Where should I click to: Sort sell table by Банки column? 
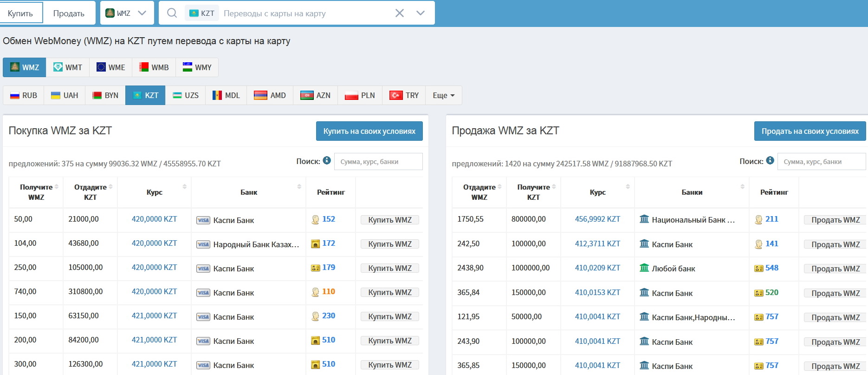[x=692, y=192]
